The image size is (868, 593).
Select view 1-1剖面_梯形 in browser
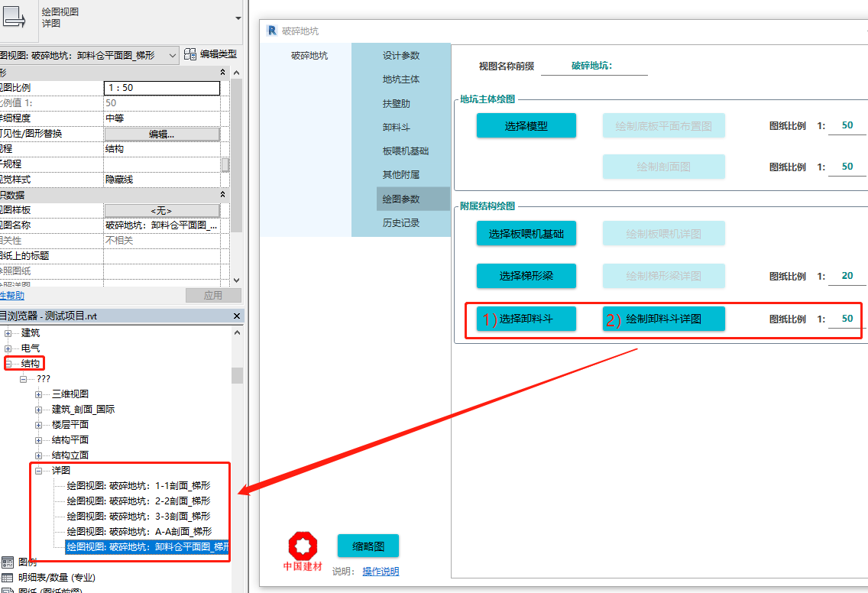coord(138,485)
